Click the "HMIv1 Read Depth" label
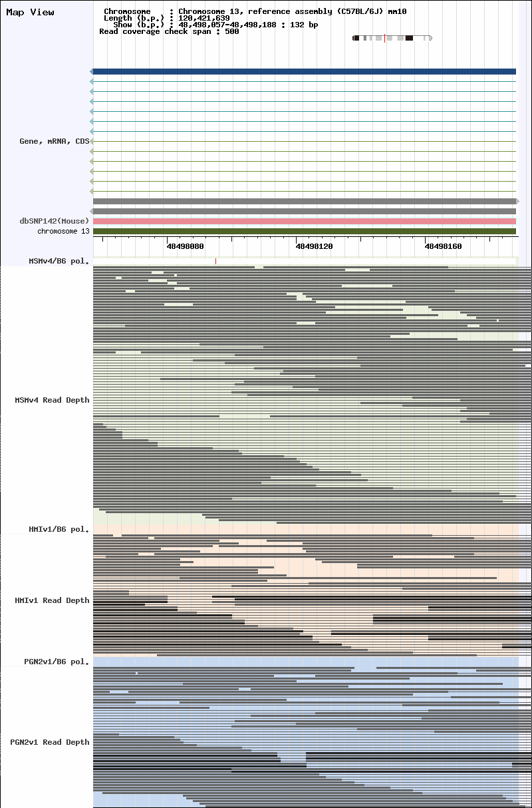532x808 pixels. [x=52, y=600]
